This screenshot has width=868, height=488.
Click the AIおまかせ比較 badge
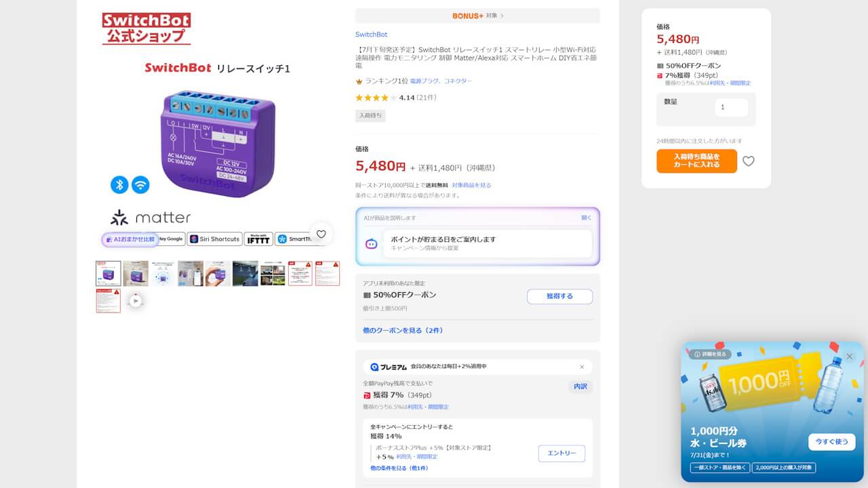click(130, 239)
